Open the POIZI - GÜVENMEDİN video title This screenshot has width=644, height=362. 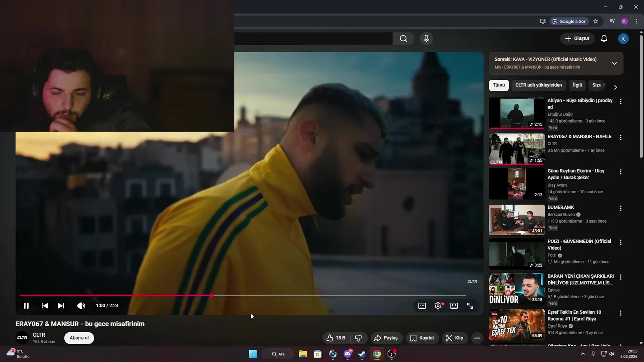point(580,244)
